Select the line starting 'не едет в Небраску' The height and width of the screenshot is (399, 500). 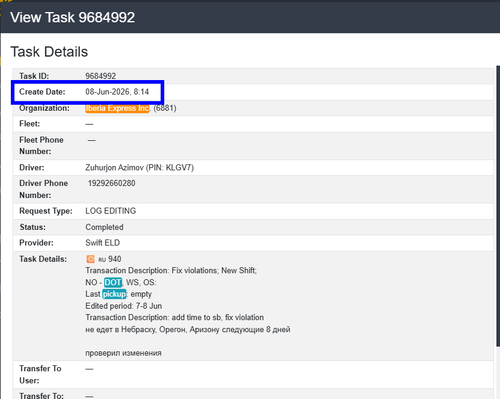[x=188, y=329]
